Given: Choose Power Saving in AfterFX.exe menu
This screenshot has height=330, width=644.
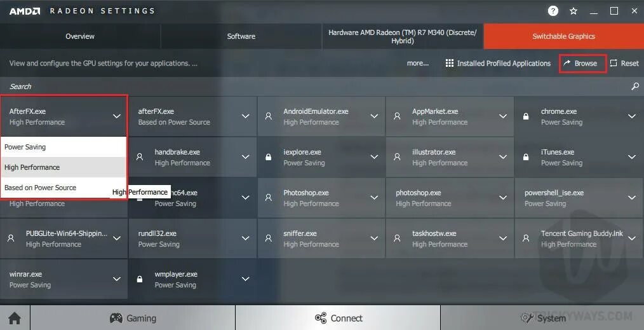Looking at the screenshot, I should 64,147.
